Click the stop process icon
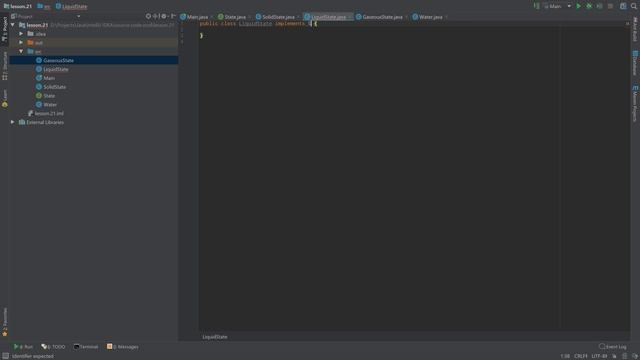Screen dimensions: 640x360 [610, 6]
